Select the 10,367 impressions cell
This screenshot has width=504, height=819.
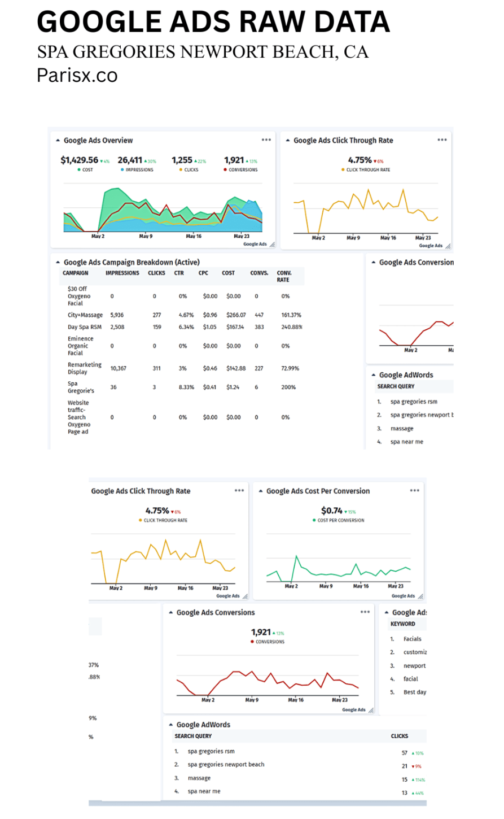click(x=119, y=368)
